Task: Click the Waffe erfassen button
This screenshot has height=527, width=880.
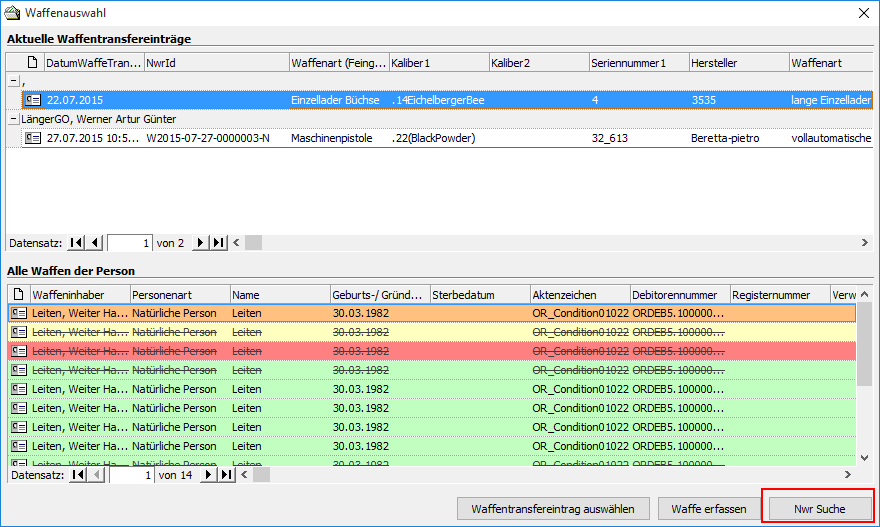Action: click(x=708, y=509)
